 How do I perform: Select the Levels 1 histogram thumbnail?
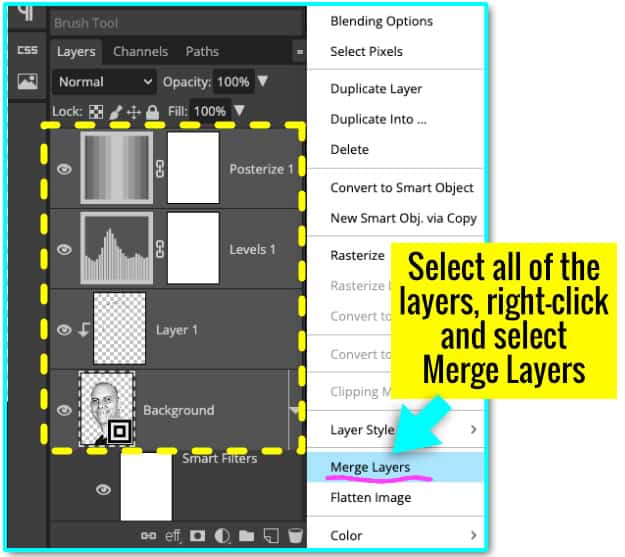point(116,248)
